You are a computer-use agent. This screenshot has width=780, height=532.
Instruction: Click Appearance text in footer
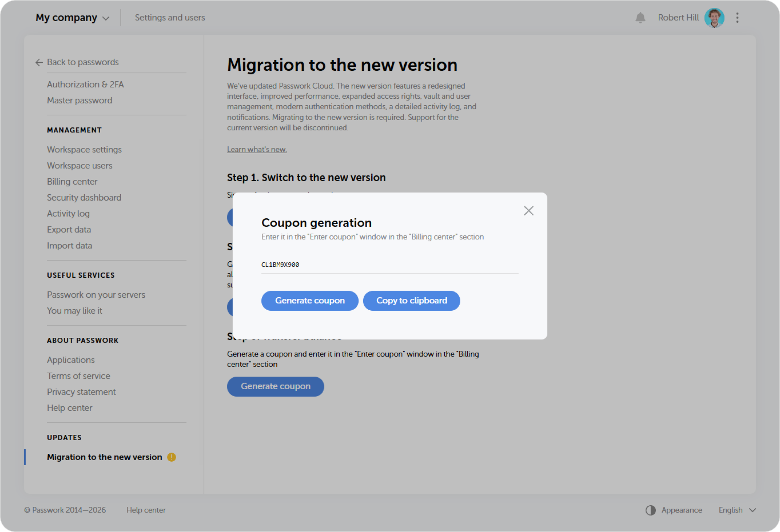tap(681, 510)
